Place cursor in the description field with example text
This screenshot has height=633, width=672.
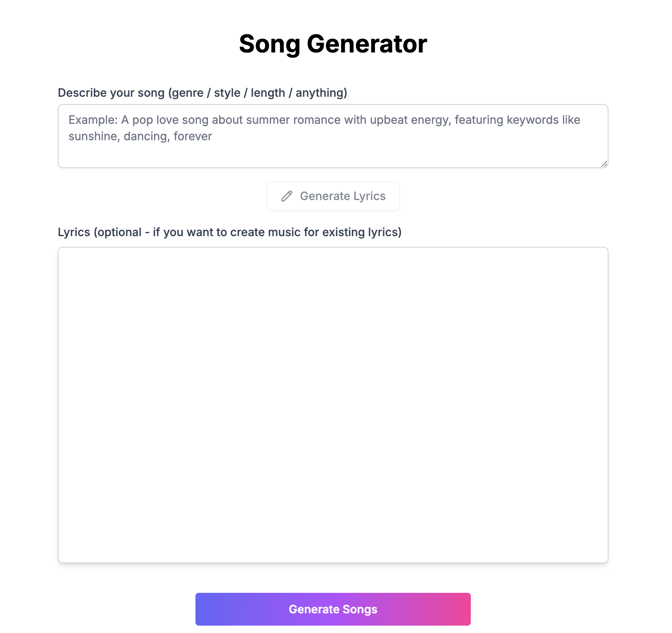click(x=333, y=135)
